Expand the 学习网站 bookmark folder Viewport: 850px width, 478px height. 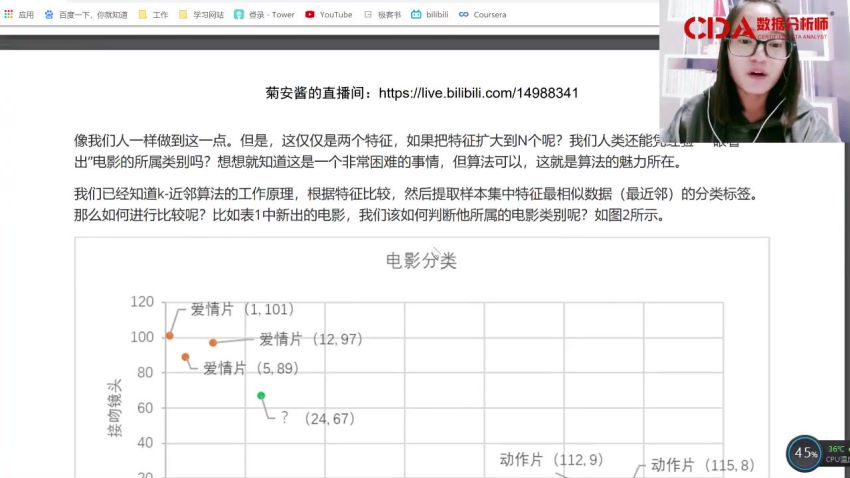pyautogui.click(x=201, y=15)
